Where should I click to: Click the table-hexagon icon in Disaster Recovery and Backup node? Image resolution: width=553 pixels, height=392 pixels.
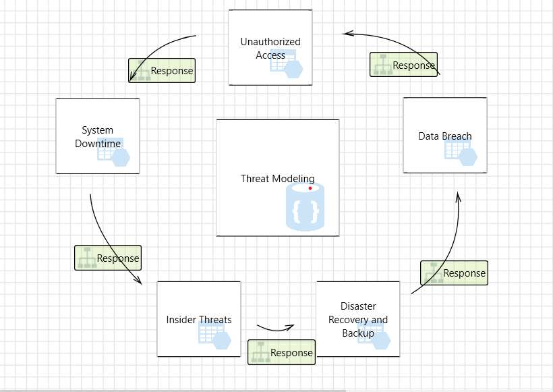tap(374, 335)
